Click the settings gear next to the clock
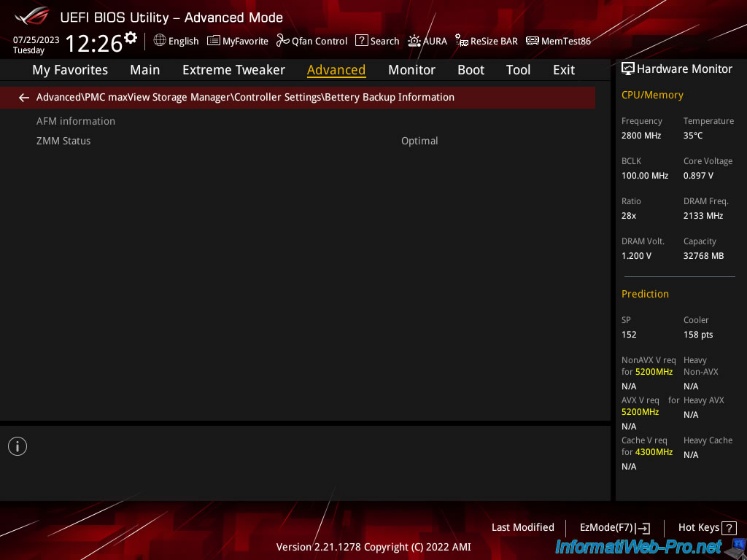This screenshot has height=560, width=747. point(131,37)
